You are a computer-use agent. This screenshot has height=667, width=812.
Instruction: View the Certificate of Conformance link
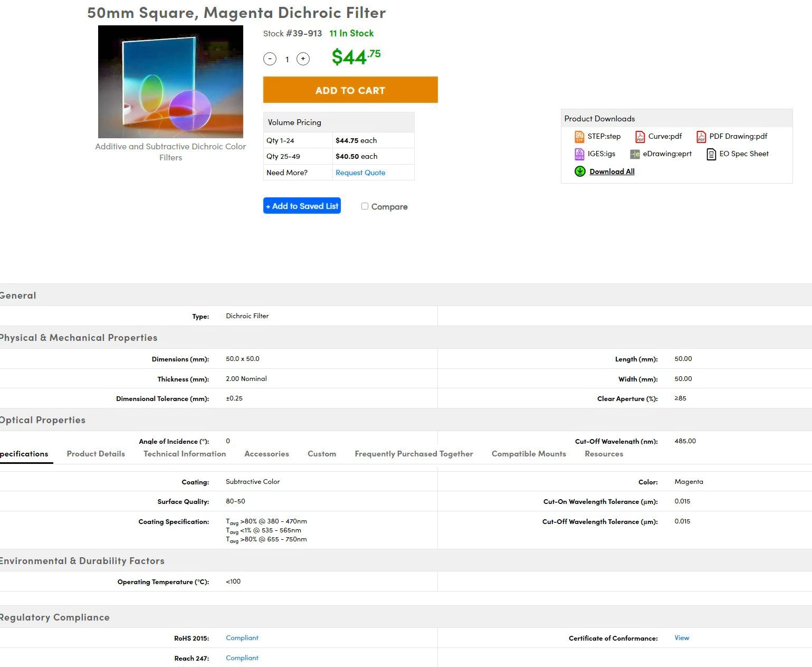[x=682, y=638]
